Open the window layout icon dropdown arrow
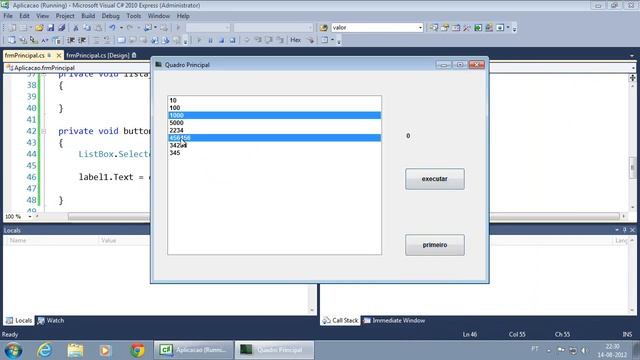The height and width of the screenshot is (360, 640). (x=508, y=28)
